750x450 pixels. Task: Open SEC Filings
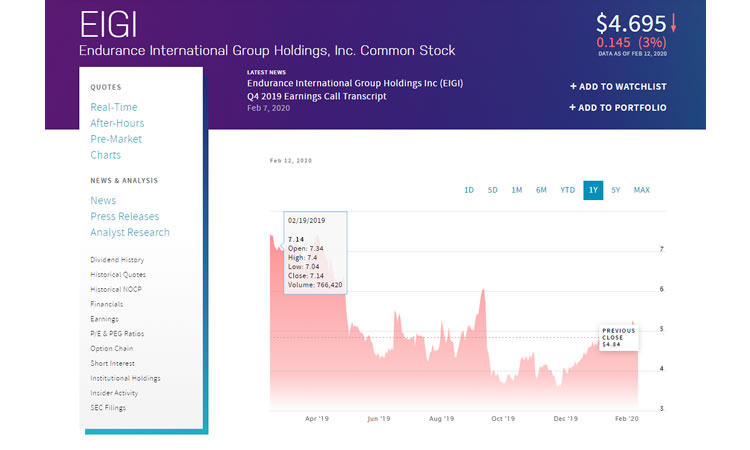108,408
